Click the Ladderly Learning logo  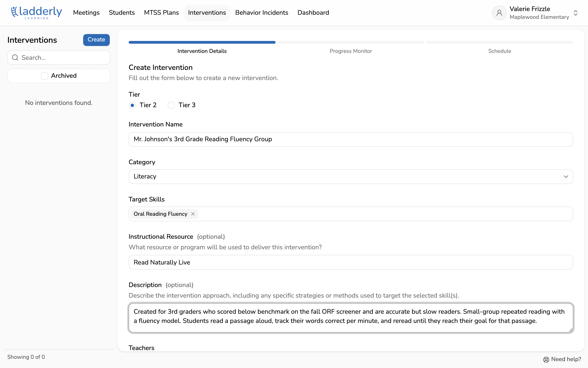coord(36,13)
